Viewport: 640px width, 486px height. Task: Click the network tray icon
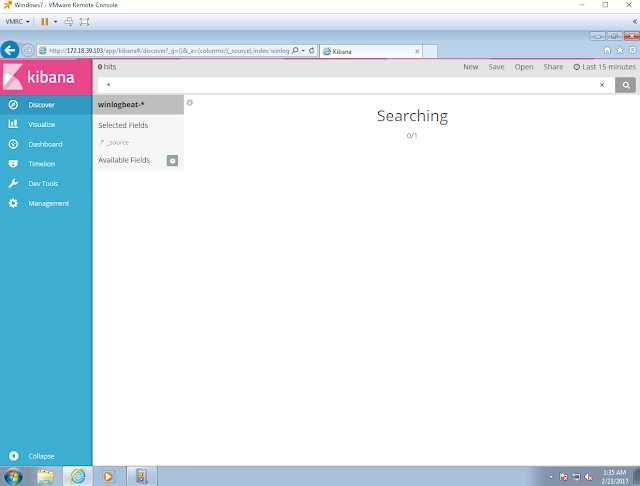click(x=576, y=477)
